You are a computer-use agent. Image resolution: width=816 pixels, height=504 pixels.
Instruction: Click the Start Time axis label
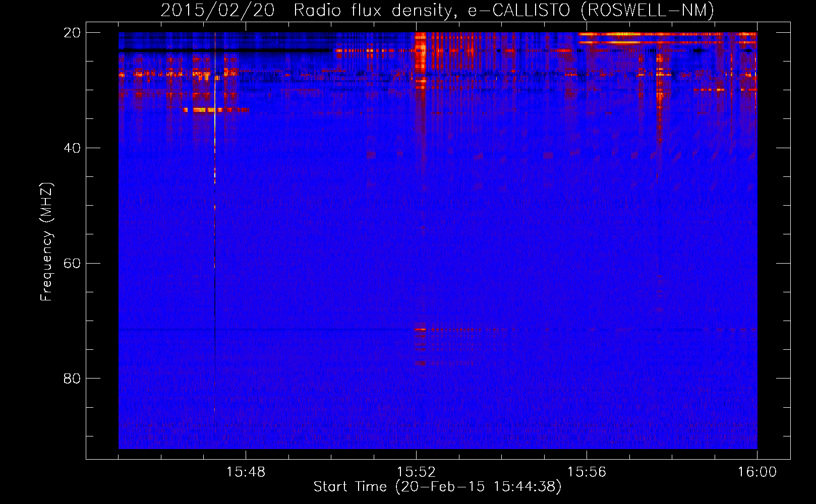click(x=437, y=487)
